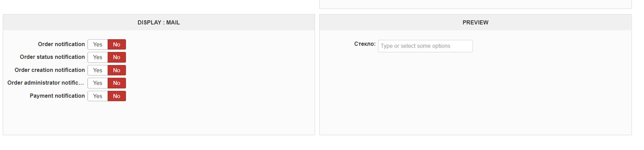Click the DISPLAY : MAIL panel header
This screenshot has height=150, width=644.
point(159,22)
